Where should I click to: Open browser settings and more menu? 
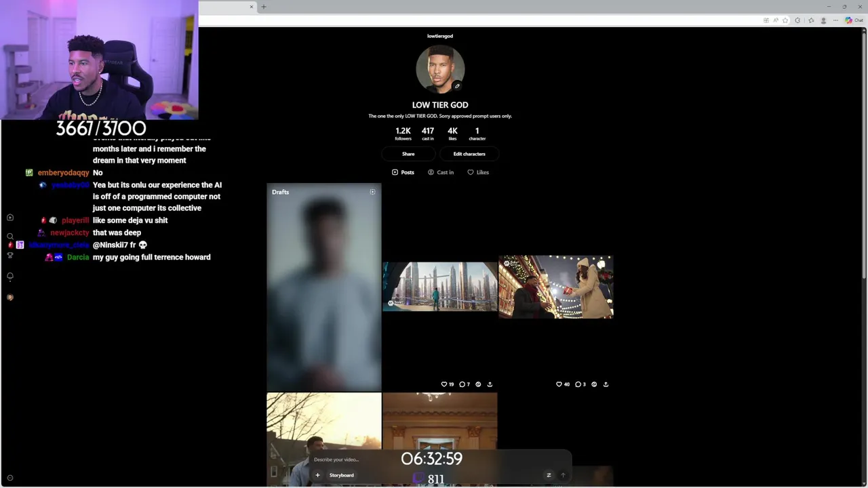click(x=835, y=20)
